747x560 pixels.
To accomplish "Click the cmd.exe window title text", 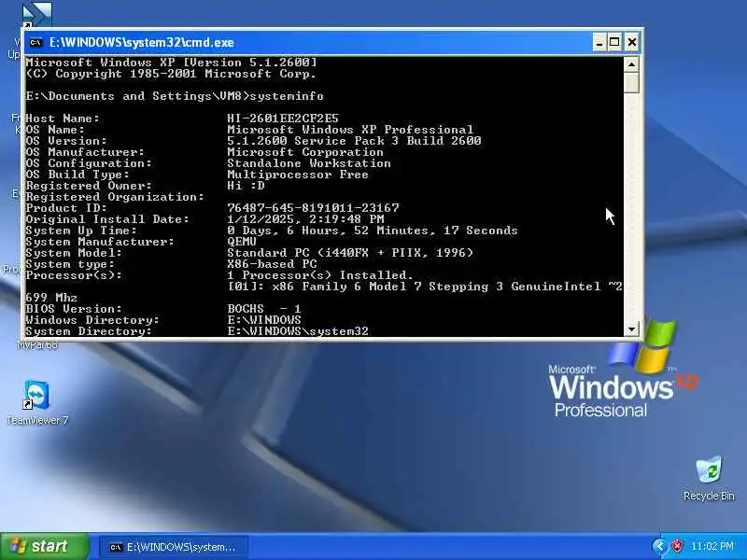I will [x=142, y=42].
